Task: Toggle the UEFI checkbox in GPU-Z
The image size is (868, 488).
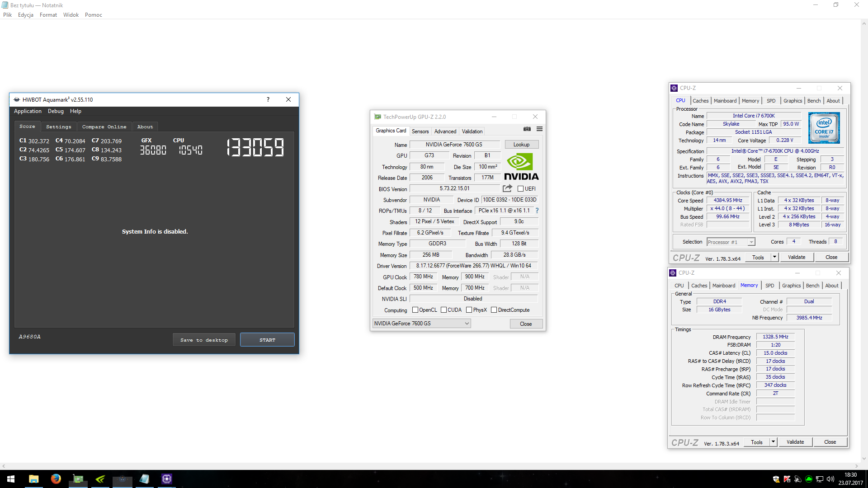Action: click(x=520, y=189)
